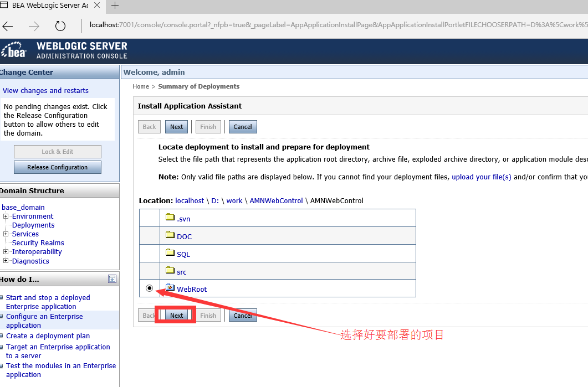Open the src folder link
The image size is (588, 387).
tap(182, 272)
